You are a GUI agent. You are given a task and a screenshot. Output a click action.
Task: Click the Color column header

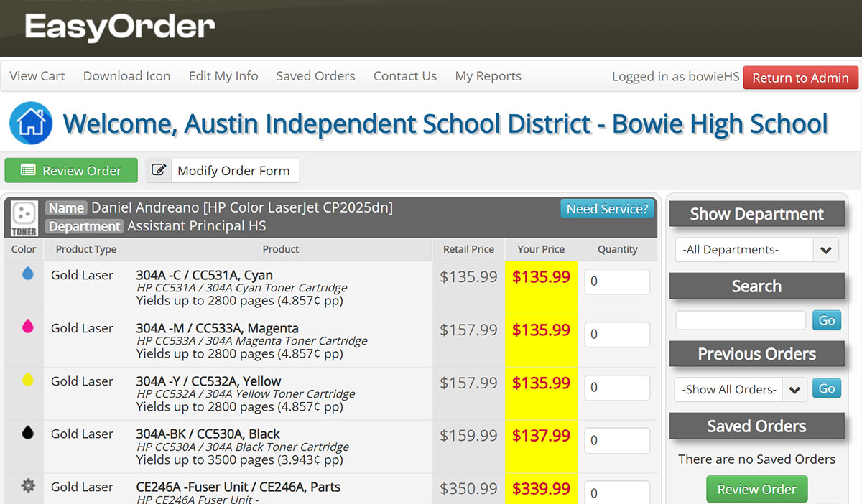tap(24, 249)
